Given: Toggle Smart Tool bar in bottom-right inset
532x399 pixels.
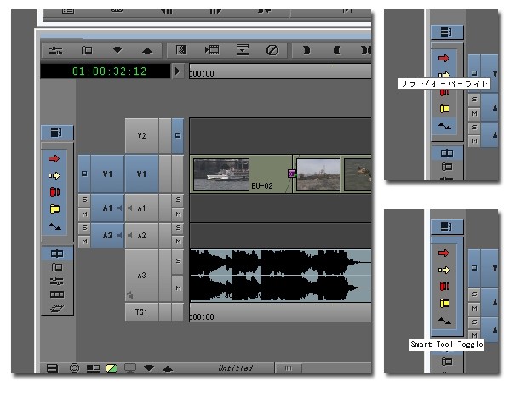Looking at the screenshot, I should pyautogui.click(x=447, y=227).
